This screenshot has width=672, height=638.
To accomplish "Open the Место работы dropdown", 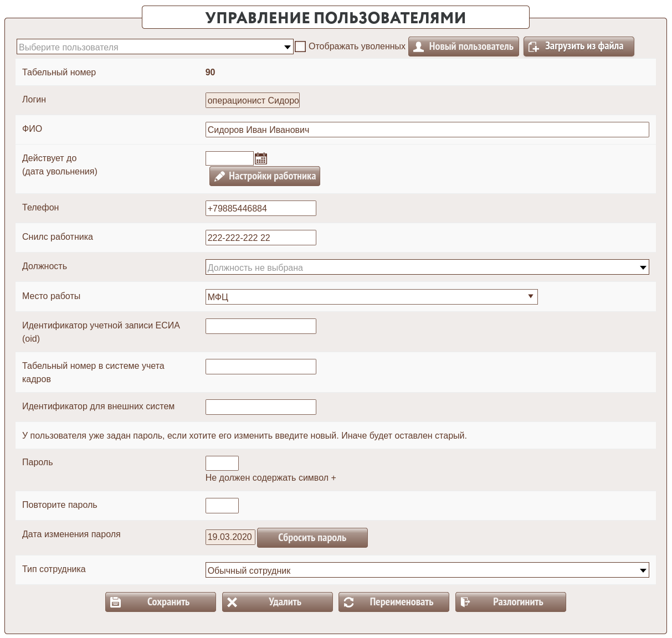I will pos(371,297).
